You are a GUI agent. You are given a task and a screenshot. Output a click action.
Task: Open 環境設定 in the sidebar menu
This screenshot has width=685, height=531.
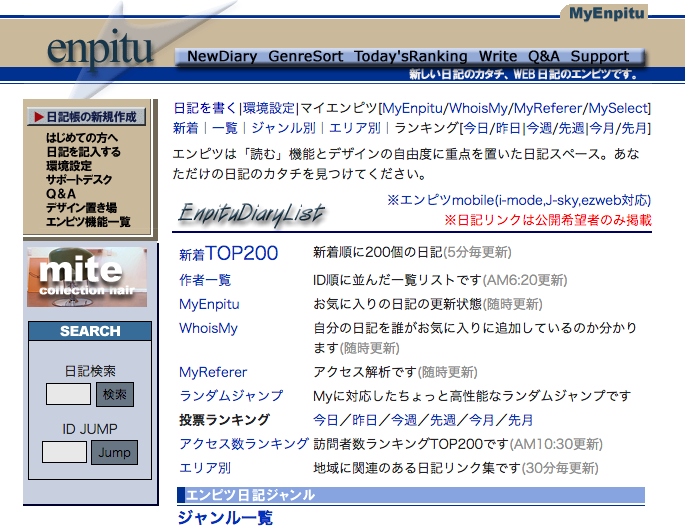69,166
